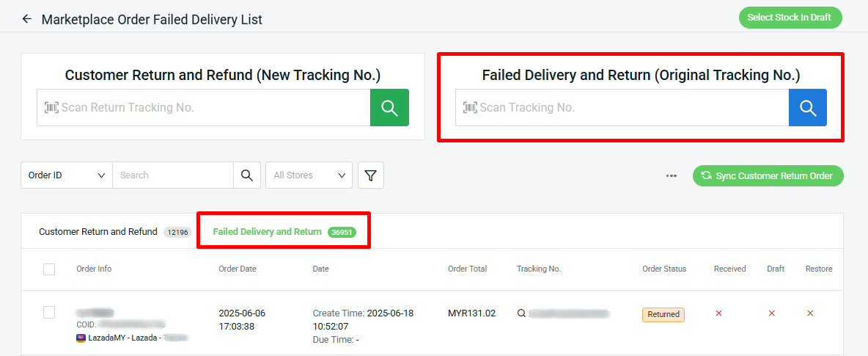The height and width of the screenshot is (356, 868).
Task: Click magnifier icon beside the tracking number
Action: coord(521,313)
